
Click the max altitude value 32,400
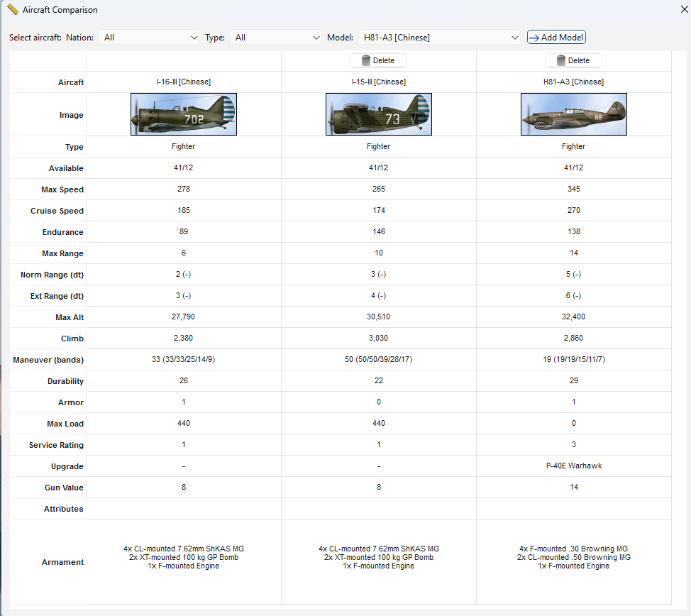point(573,317)
